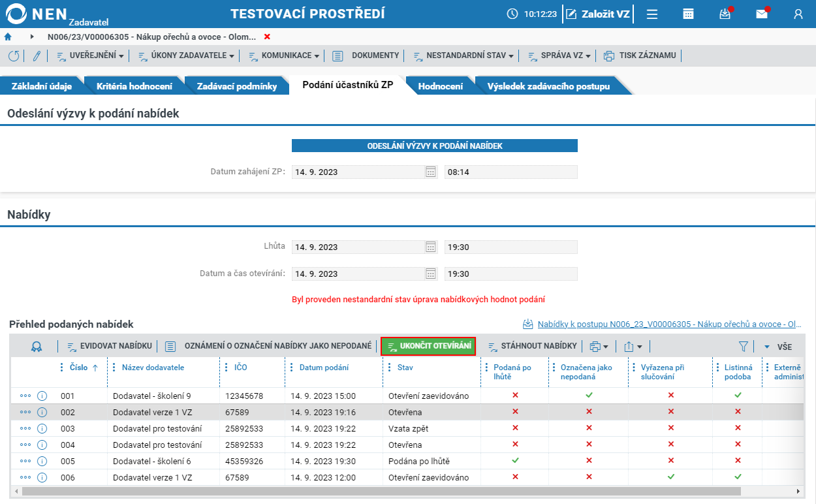Image resolution: width=816 pixels, height=504 pixels.
Task: Open calendar picker for Datum zahájení ZP
Action: coord(431,172)
